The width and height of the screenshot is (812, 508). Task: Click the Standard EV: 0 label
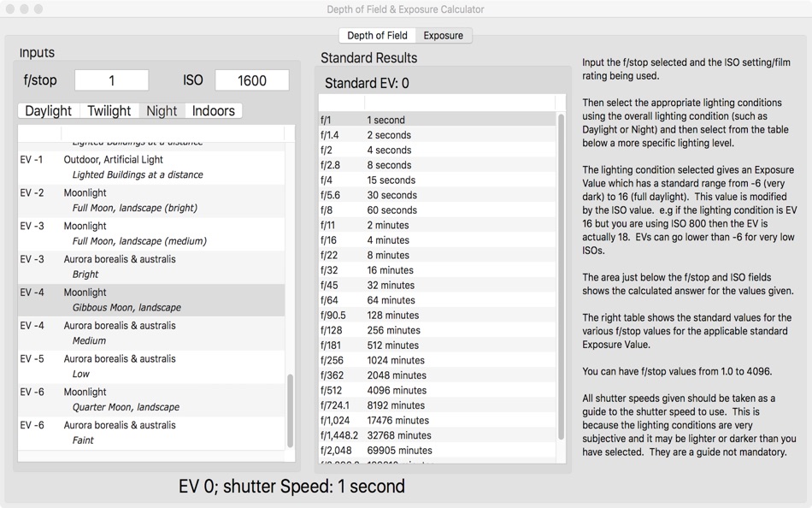tap(367, 83)
